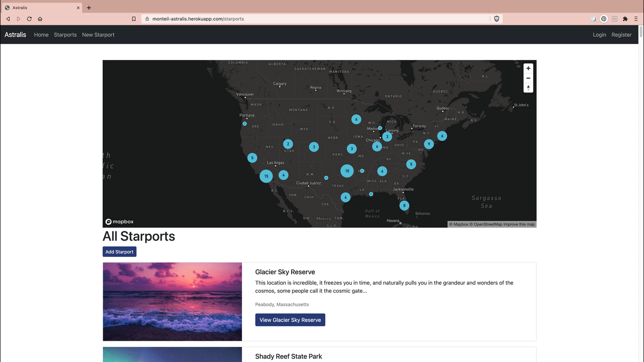
Task: Click the Glacier Sky Reserve sunset thumbnail
Action: (x=173, y=302)
